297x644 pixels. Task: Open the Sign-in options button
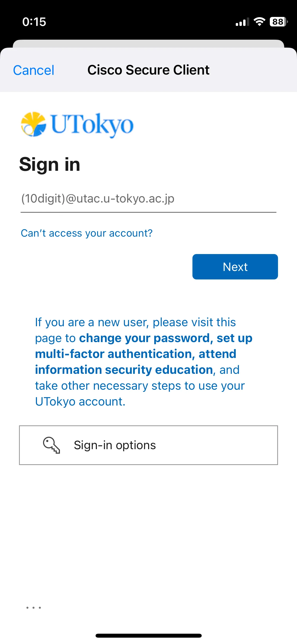tap(148, 445)
